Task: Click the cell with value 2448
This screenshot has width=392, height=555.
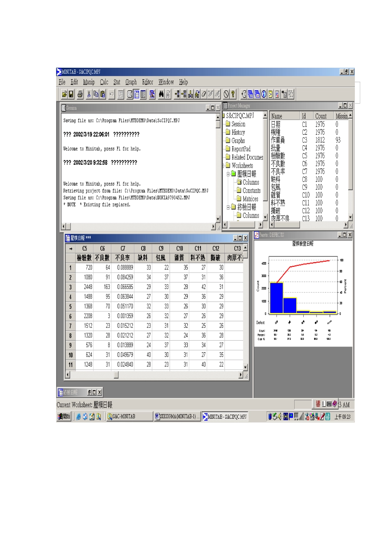Action: pos(85,287)
